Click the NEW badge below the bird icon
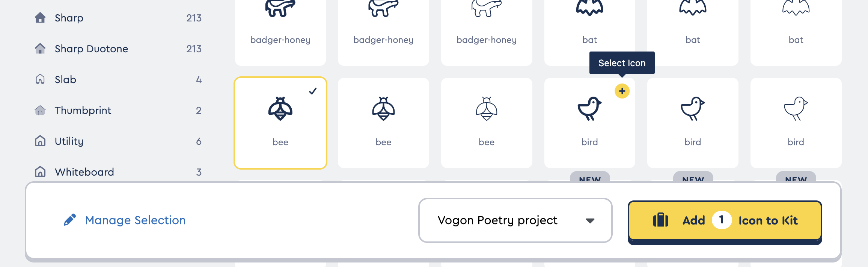This screenshot has height=267, width=868. point(589,180)
